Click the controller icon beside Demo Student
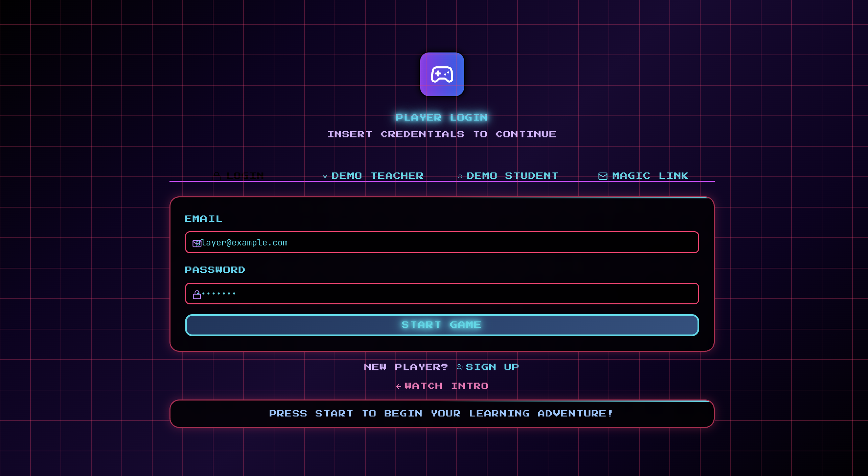This screenshot has height=476, width=868. [x=460, y=176]
